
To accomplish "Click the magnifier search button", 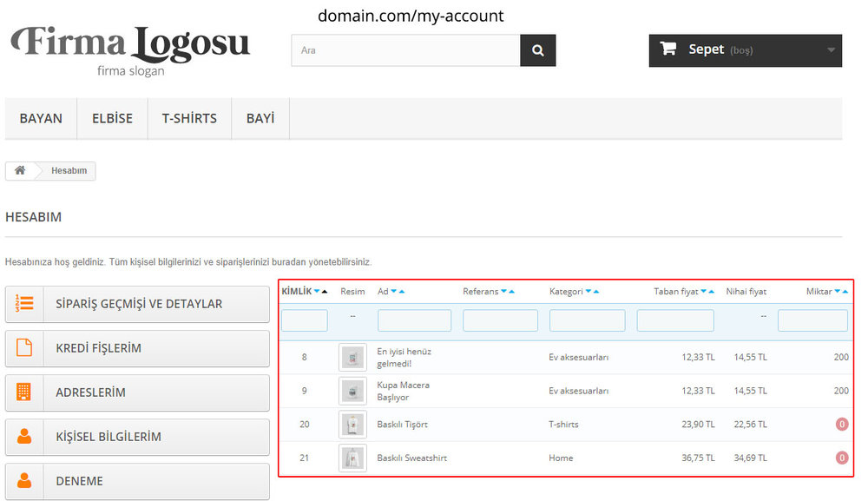I will 537,50.
